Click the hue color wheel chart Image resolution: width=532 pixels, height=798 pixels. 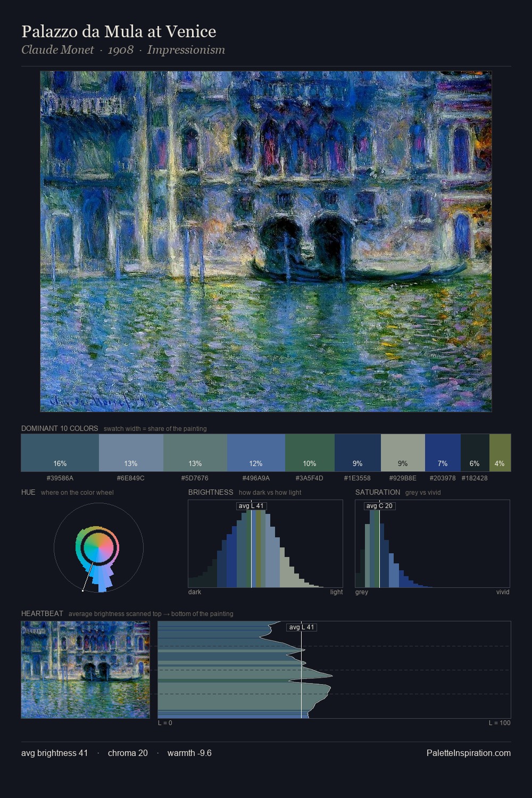98,547
